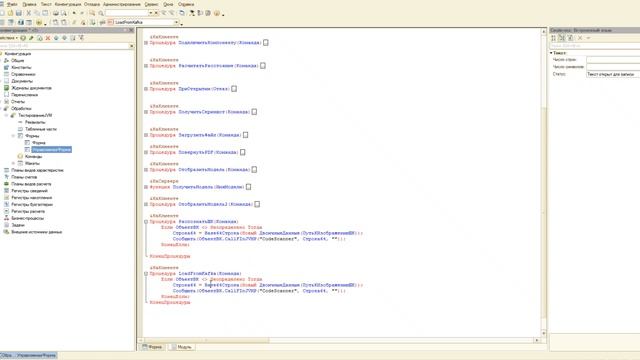Viewport: 640px width, 360px height.
Task: Expand the РасчитатьРасстояние procedure fold
Action: (146, 66)
